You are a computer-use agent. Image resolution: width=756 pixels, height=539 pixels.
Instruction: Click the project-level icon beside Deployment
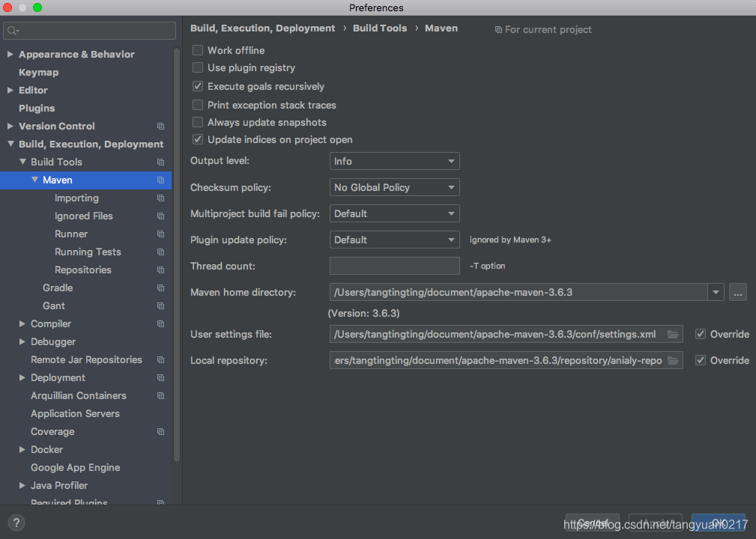(x=160, y=377)
